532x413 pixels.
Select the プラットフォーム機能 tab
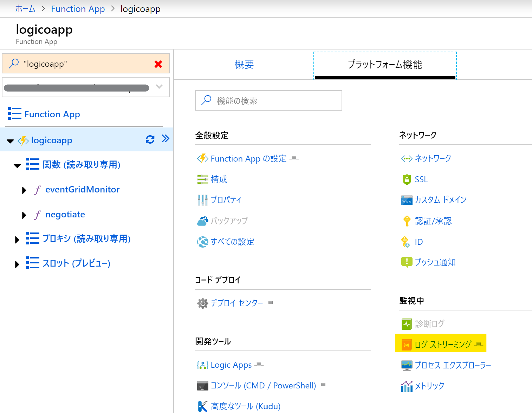pyautogui.click(x=385, y=65)
